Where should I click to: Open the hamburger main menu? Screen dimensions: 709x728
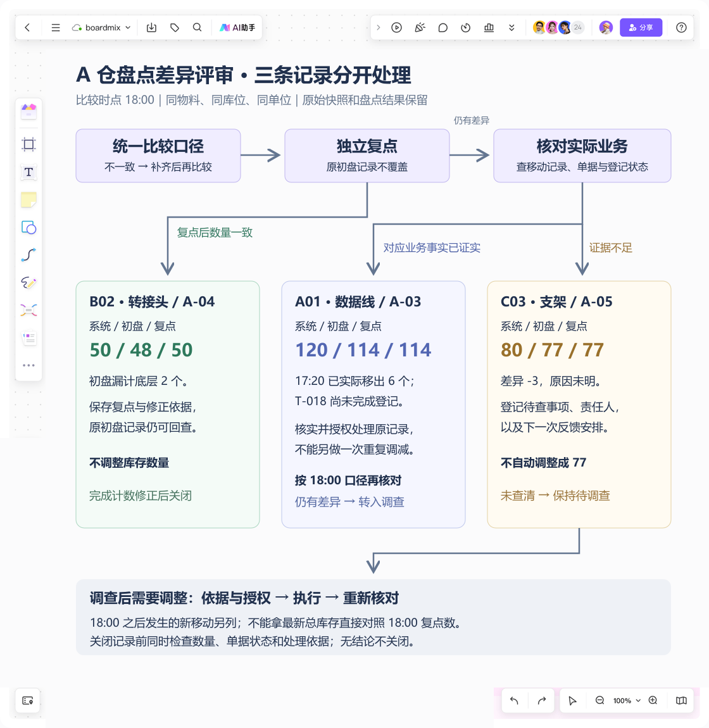pyautogui.click(x=56, y=27)
